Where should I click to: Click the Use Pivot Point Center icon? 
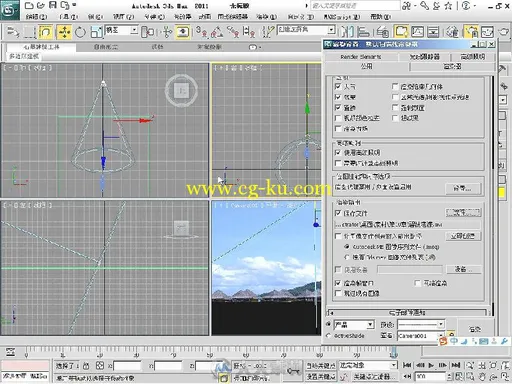point(147,32)
